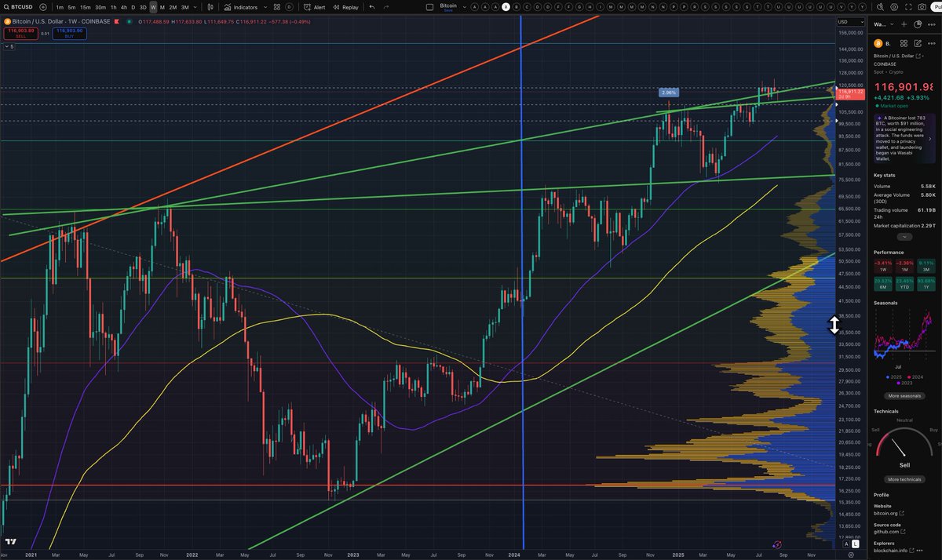Open external link icon beside Bitcoin / U.S. Dollar

[x=918, y=56]
